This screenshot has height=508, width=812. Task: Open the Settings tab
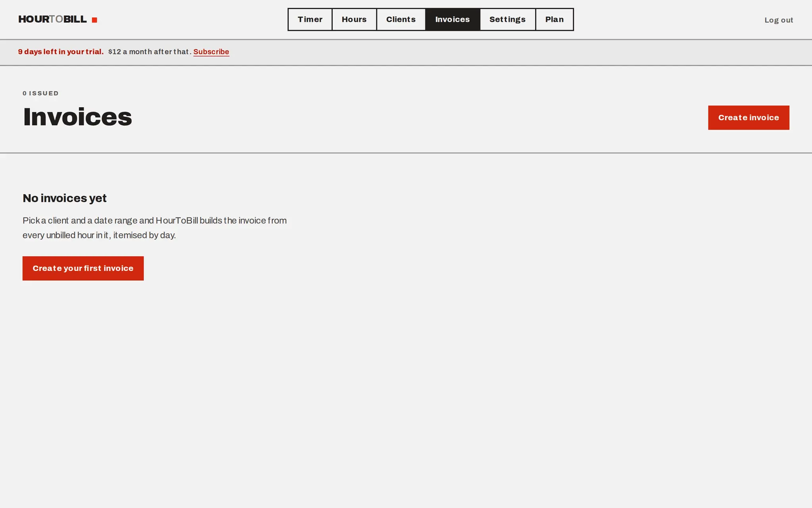[x=507, y=19]
